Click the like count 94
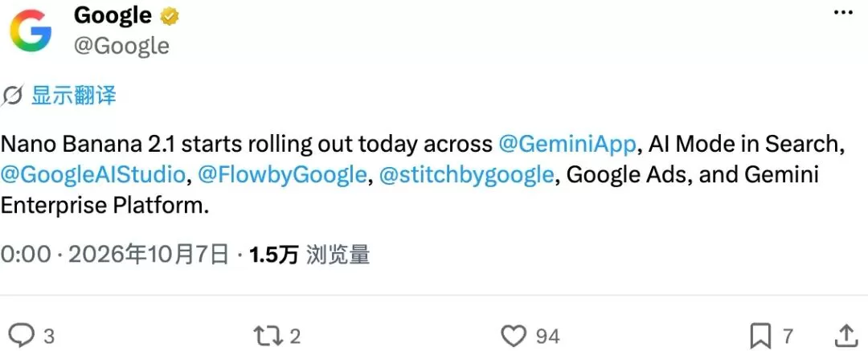This screenshot has height=351, width=868. coord(547,336)
